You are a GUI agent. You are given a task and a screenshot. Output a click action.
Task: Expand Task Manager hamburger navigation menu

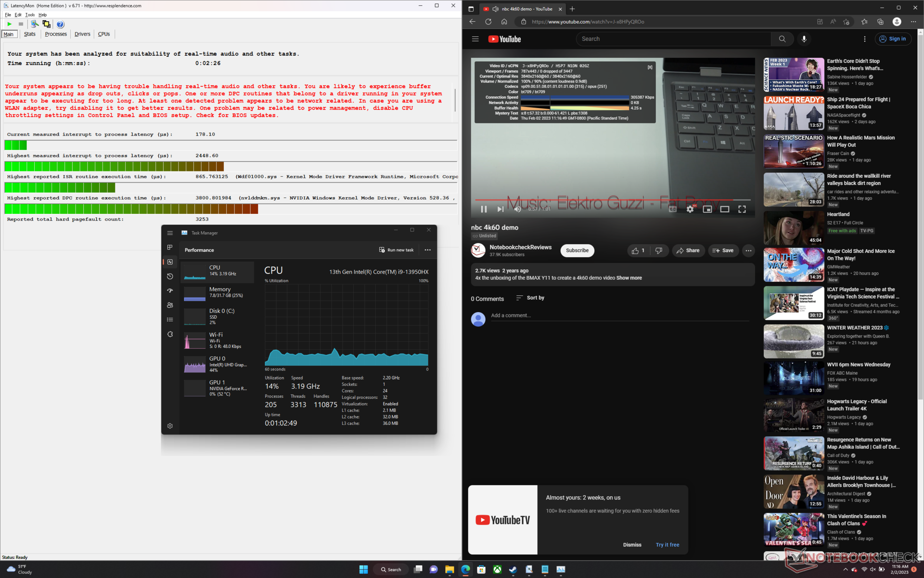click(170, 233)
